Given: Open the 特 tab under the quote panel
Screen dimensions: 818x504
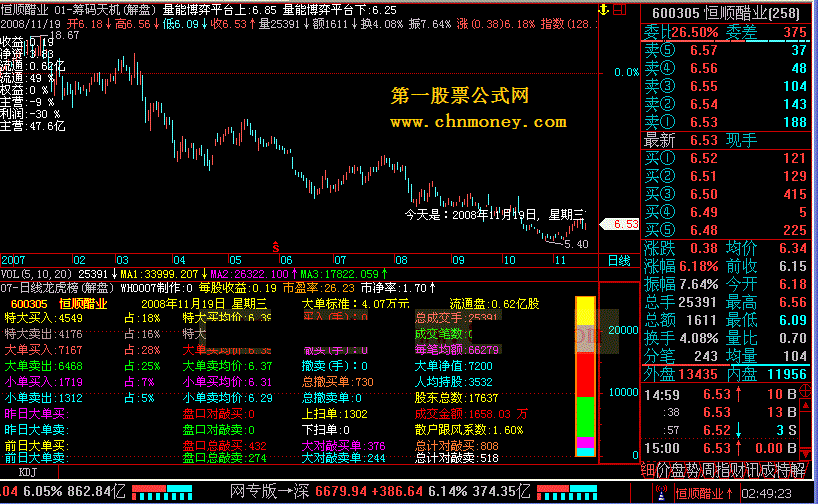Looking at the screenshot, I should point(784,470).
